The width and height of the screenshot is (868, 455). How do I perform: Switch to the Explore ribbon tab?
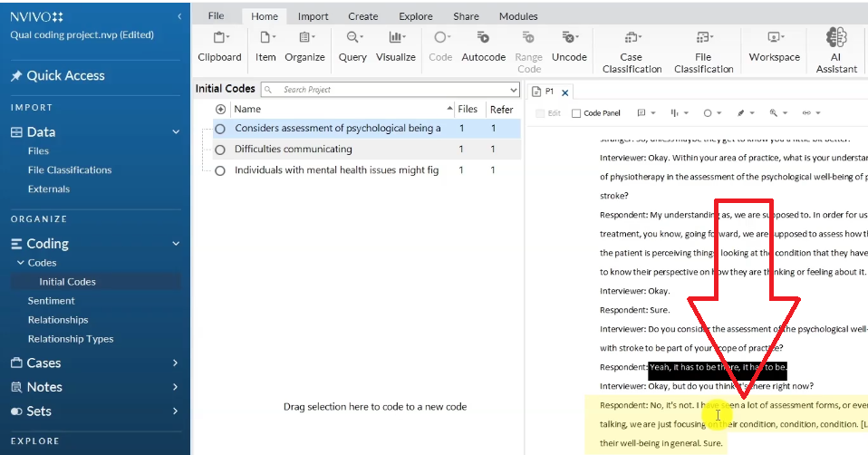[x=416, y=16]
